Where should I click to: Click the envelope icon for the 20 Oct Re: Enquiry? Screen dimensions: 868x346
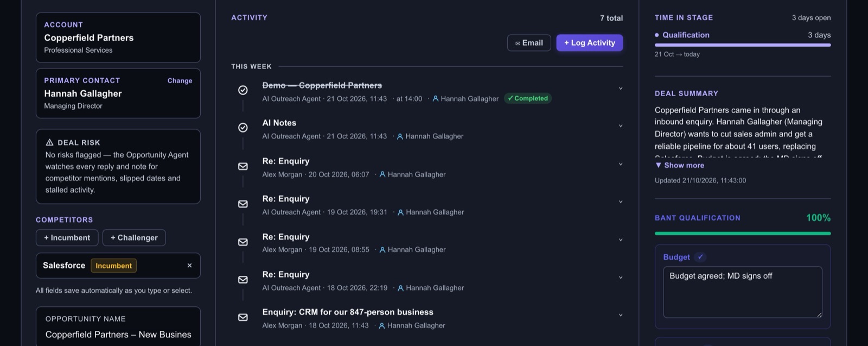click(243, 166)
